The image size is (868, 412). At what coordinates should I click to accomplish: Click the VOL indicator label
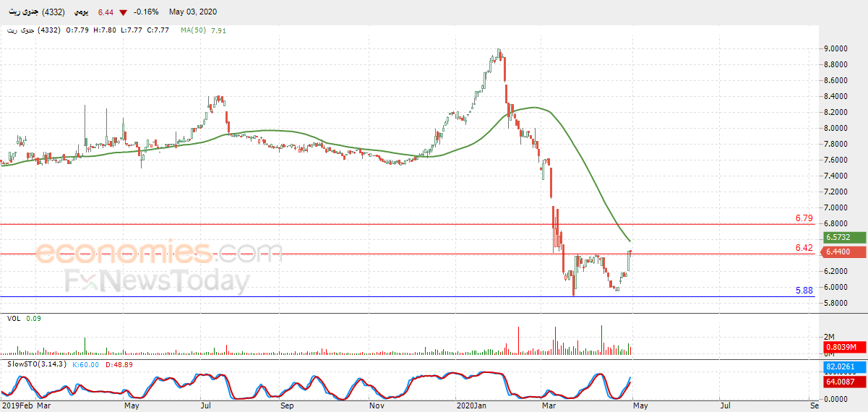tap(14, 318)
